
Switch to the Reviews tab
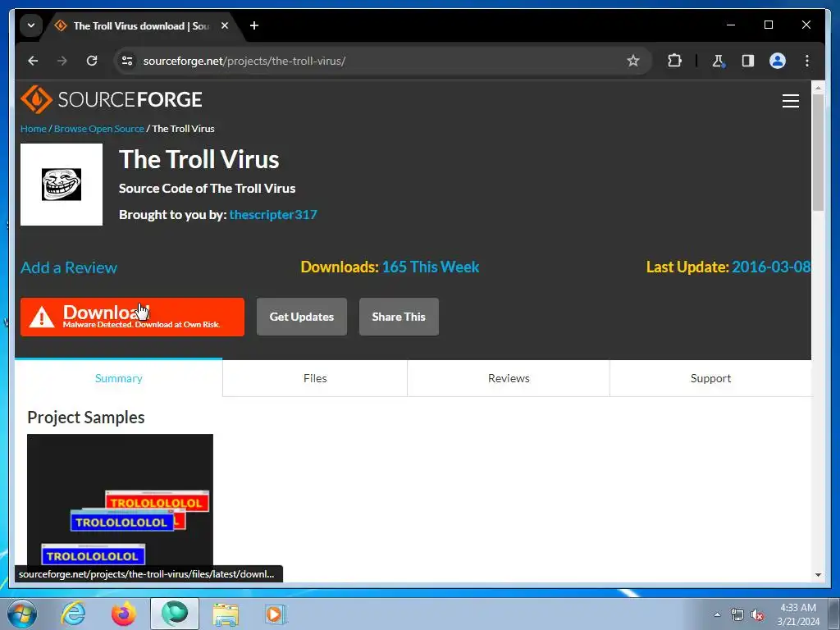pos(509,378)
